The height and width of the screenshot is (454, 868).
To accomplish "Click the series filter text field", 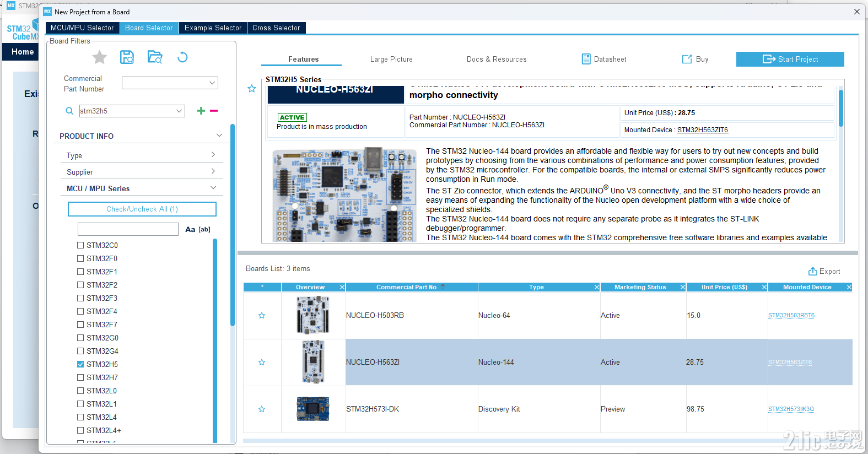I will pos(128,229).
